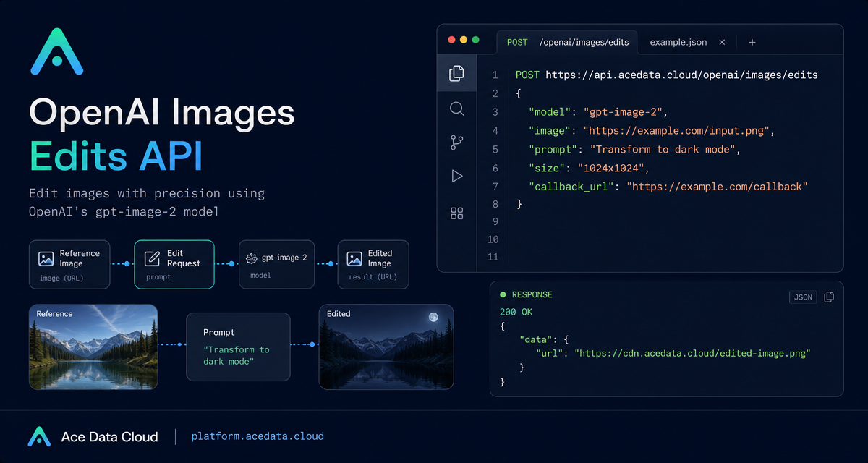Open the platform.acedata.cloud link
This screenshot has width=868, height=463.
[258, 436]
